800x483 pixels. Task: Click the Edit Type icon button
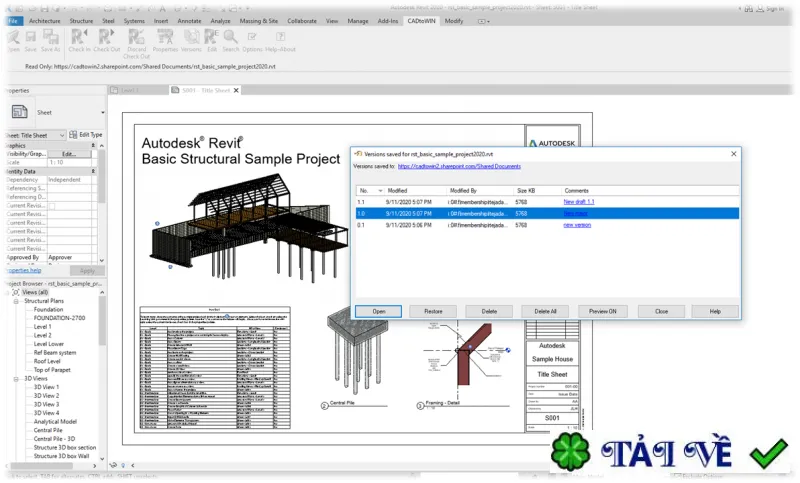[86, 135]
